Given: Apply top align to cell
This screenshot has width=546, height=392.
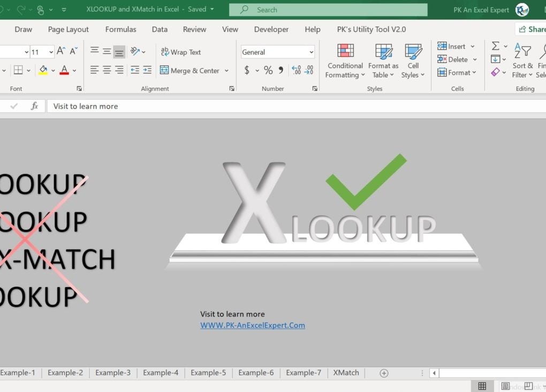Looking at the screenshot, I should (94, 51).
